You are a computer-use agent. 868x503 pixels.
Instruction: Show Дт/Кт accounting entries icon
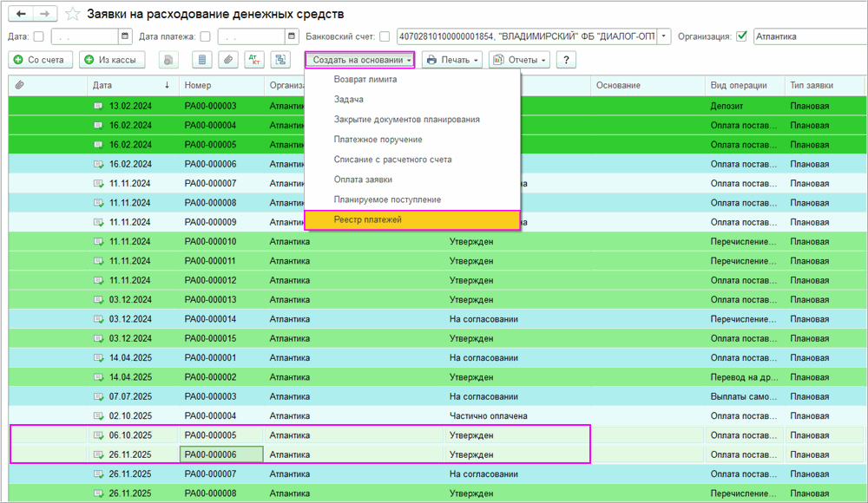click(254, 60)
